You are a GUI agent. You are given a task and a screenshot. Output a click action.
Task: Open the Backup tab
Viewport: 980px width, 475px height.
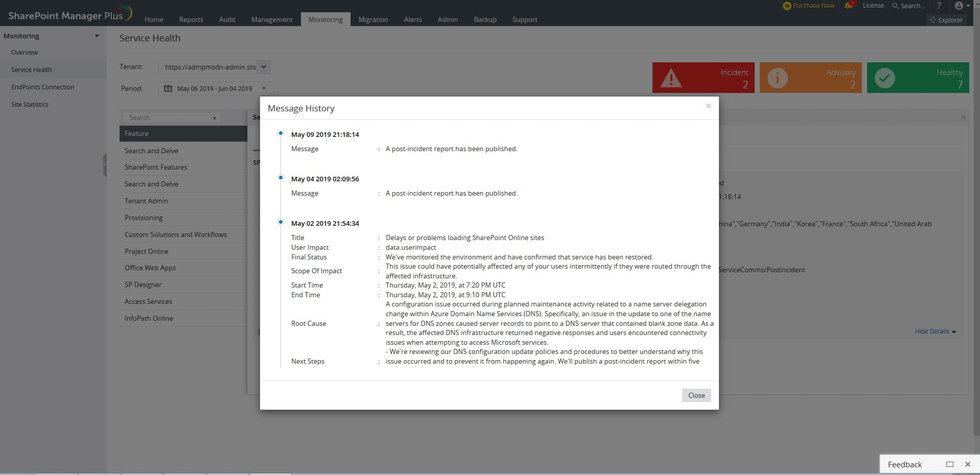485,19
